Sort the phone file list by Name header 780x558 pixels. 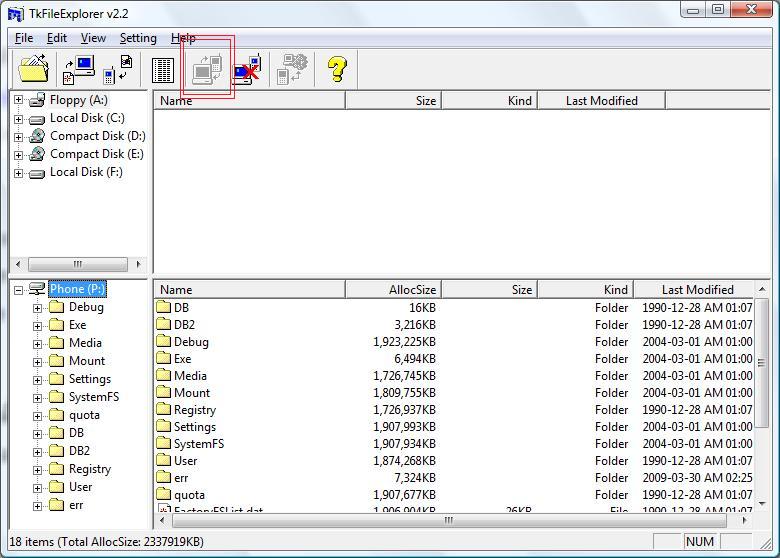(x=249, y=289)
